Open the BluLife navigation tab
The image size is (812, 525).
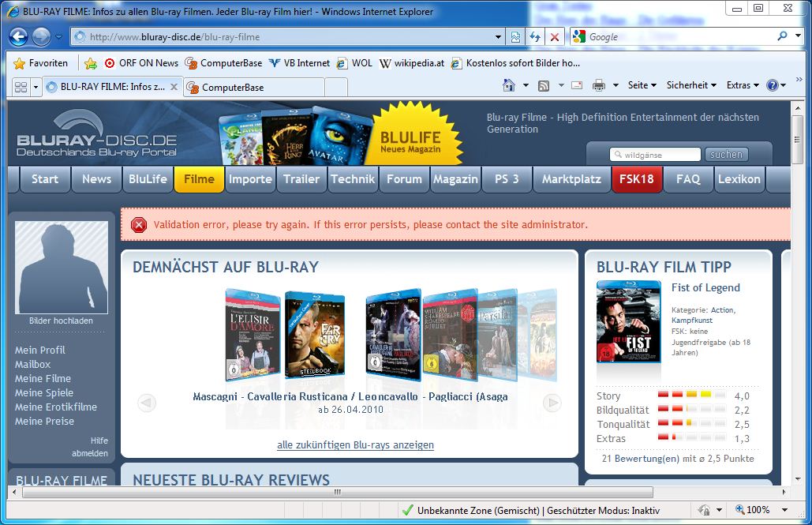click(148, 179)
